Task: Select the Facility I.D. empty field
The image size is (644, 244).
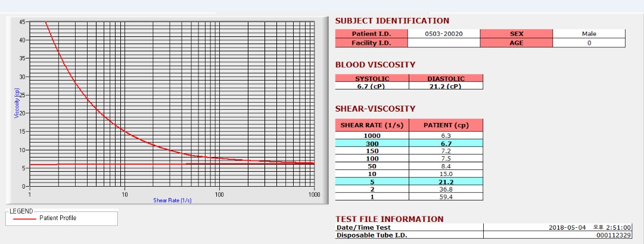Action: pos(444,43)
